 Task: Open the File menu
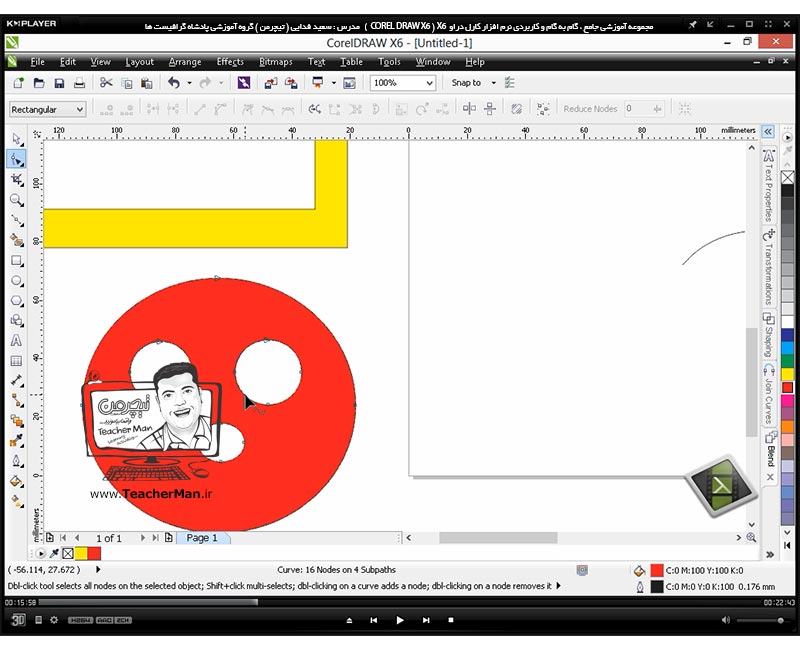[x=37, y=62]
